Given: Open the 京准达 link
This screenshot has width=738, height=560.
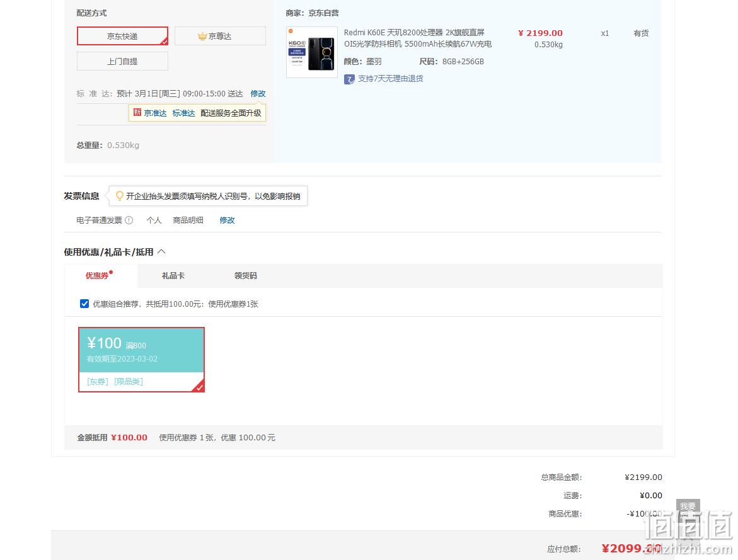Looking at the screenshot, I should tap(155, 113).
